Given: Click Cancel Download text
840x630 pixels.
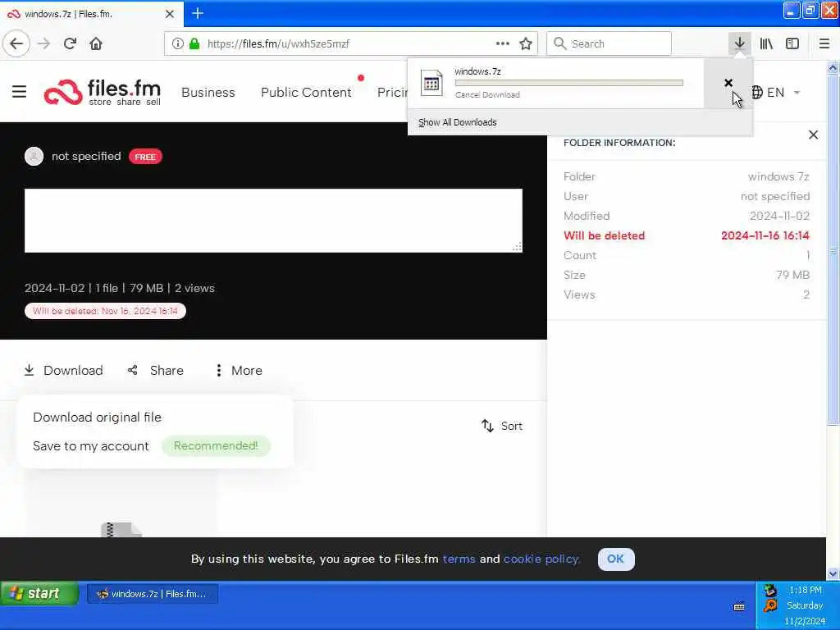Looking at the screenshot, I should click(x=487, y=95).
